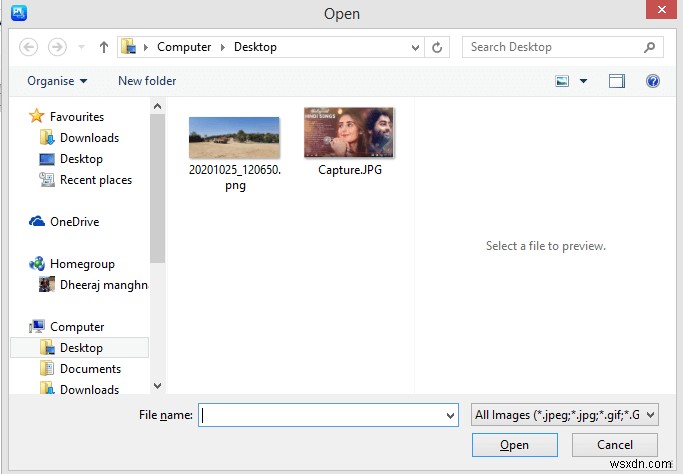Select OneDrive in the navigation pane
683x474 pixels.
tap(74, 222)
